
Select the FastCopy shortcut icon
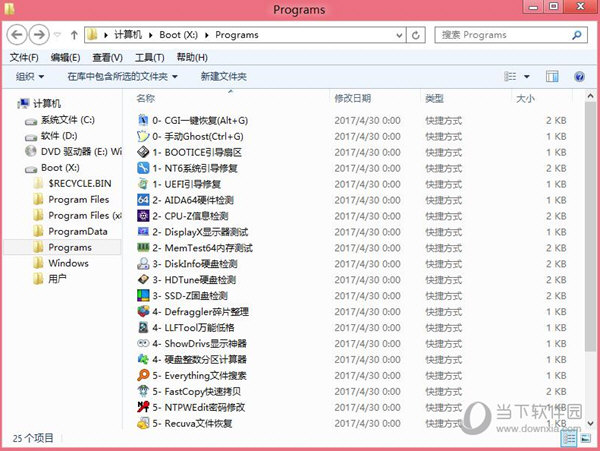click(143, 391)
